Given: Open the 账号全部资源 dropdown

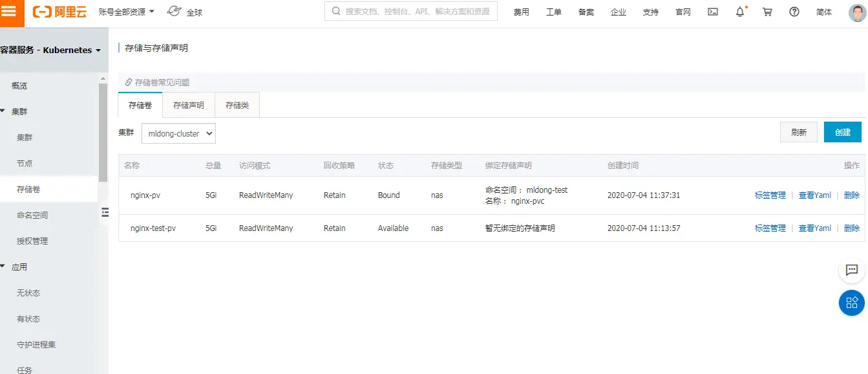Looking at the screenshot, I should tap(127, 12).
